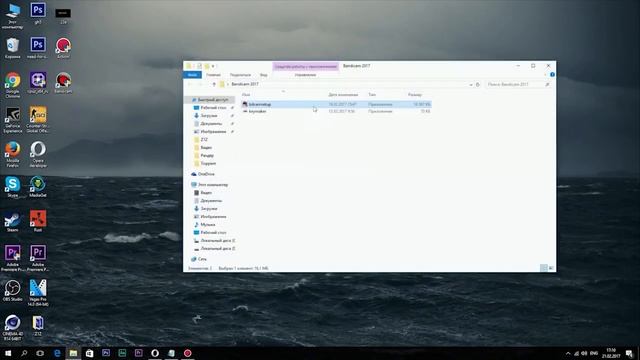
Task: Open the Поделиться ribbon tab
Action: pyautogui.click(x=240, y=75)
